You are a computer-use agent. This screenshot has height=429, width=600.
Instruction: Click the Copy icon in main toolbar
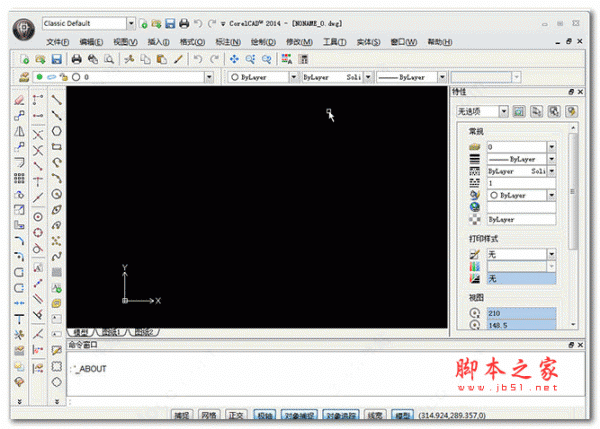(145, 59)
